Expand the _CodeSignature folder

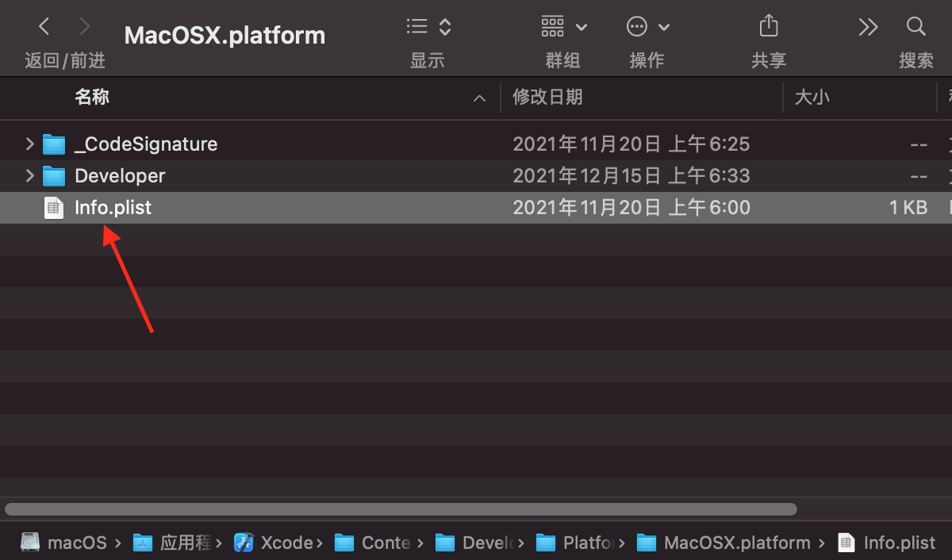(30, 144)
